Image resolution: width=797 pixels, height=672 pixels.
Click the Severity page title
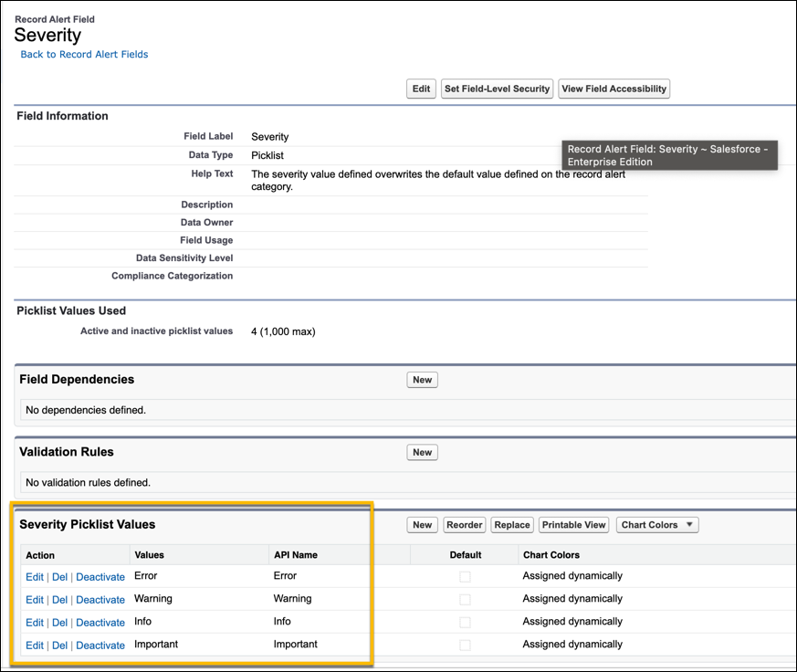47,36
